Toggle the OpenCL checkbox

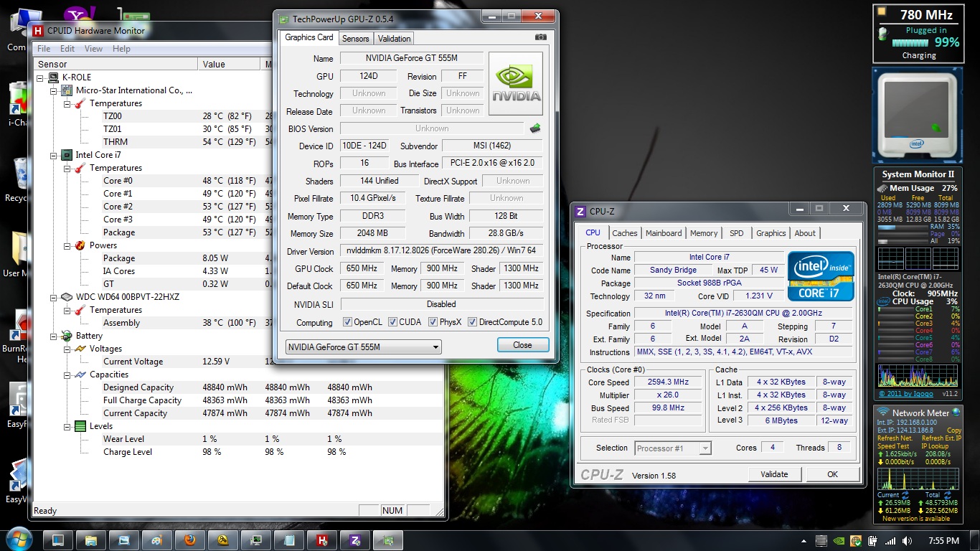[347, 322]
